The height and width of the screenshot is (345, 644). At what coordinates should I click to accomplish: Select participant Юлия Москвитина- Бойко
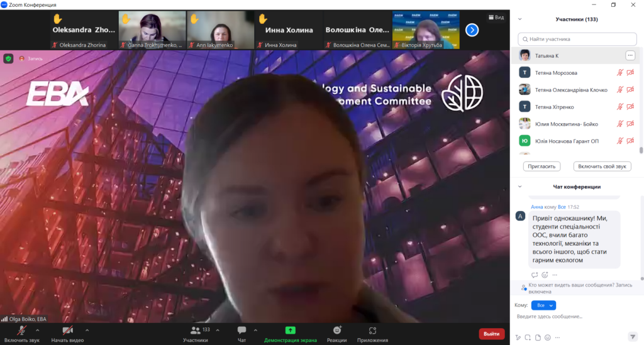pyautogui.click(x=575, y=124)
